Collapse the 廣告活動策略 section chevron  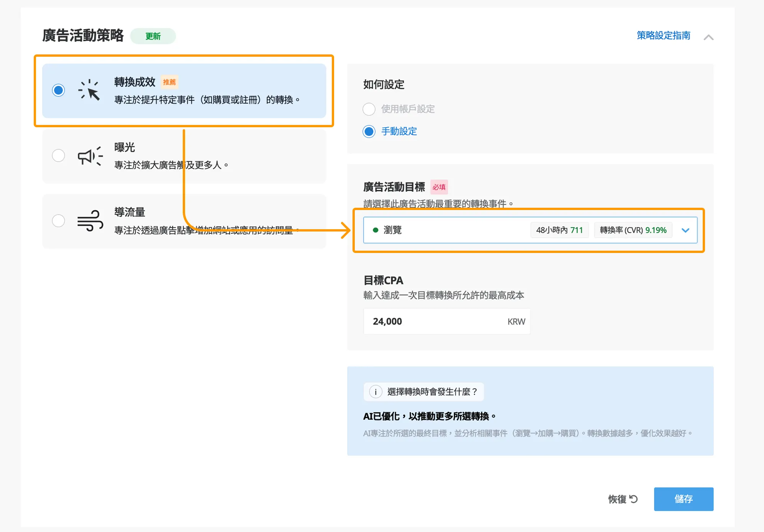pyautogui.click(x=708, y=37)
